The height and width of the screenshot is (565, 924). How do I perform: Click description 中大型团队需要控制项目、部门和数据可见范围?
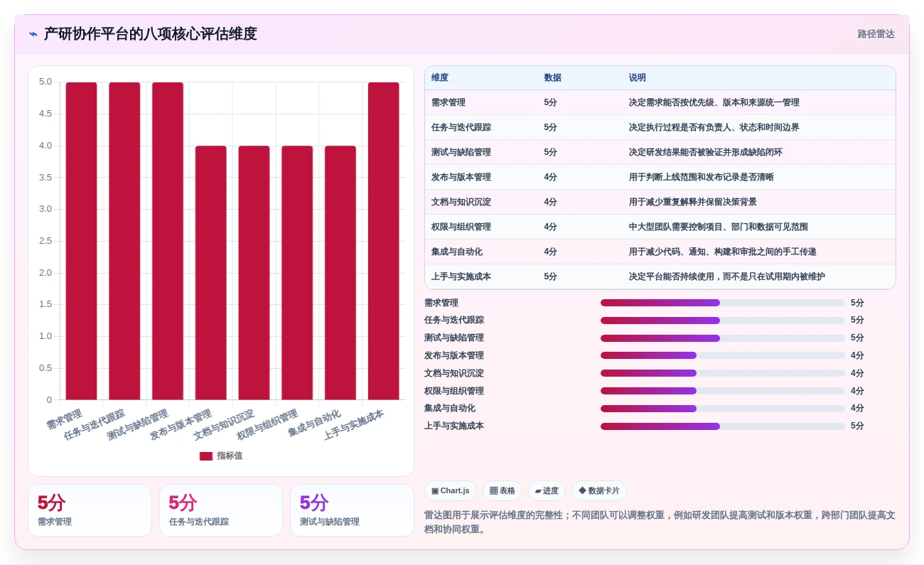[x=719, y=227]
